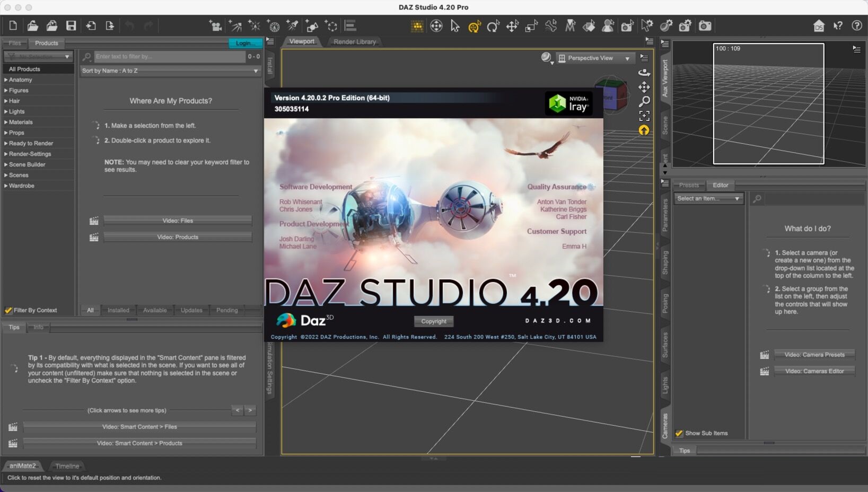The height and width of the screenshot is (492, 868).
Task: Click the yellow Reset view icon
Action: pos(644,130)
